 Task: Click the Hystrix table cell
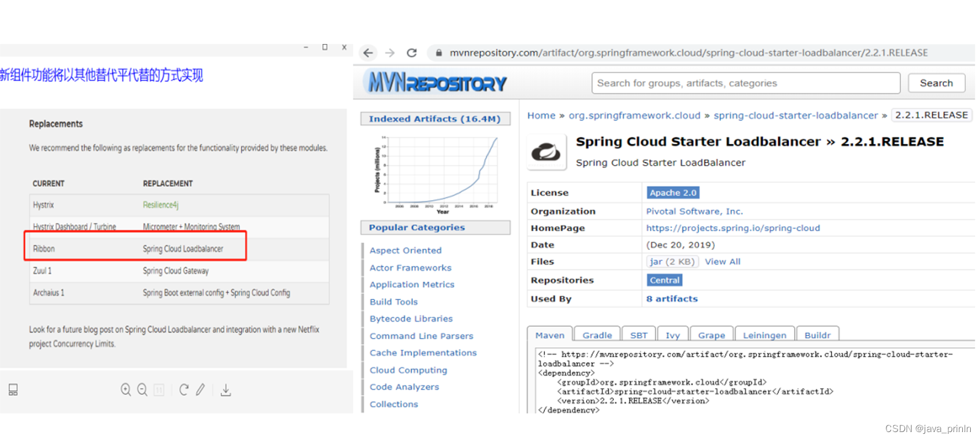(43, 205)
